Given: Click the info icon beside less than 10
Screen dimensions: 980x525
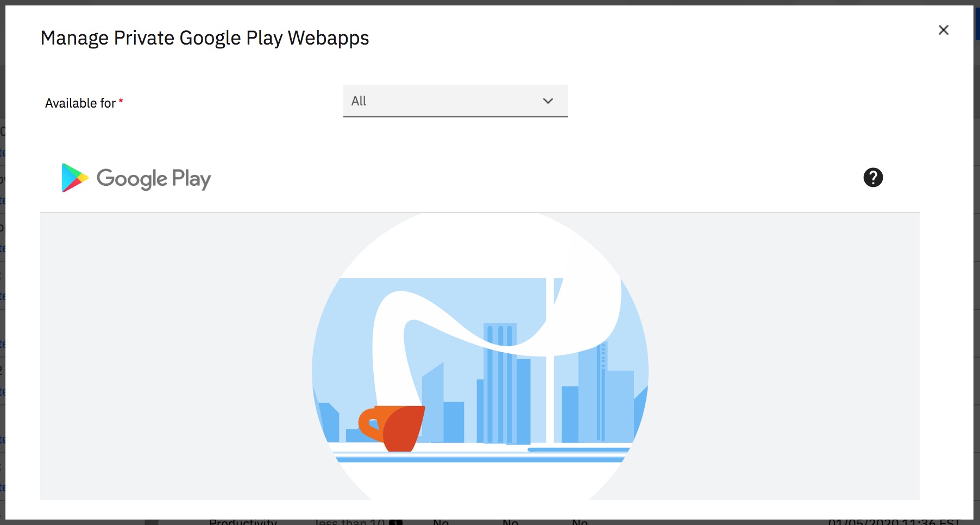Looking at the screenshot, I should (x=396, y=522).
